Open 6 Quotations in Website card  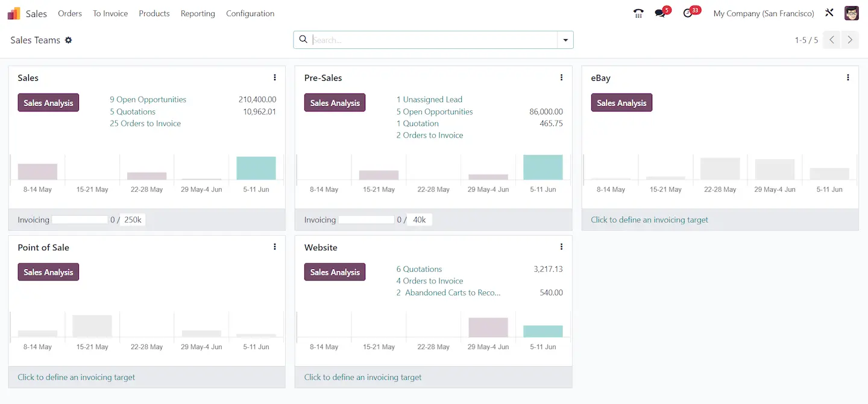419,269
